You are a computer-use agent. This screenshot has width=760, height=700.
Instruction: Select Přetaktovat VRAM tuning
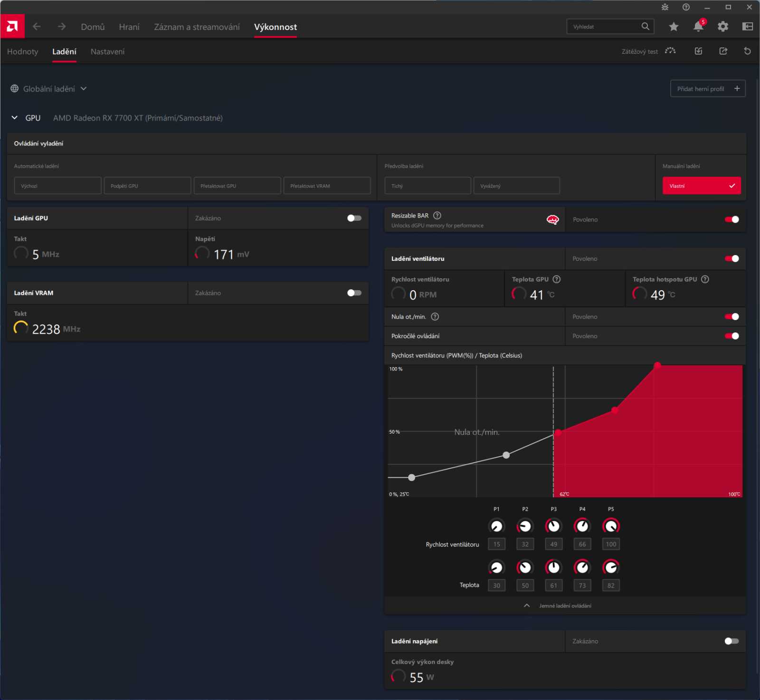pyautogui.click(x=327, y=186)
